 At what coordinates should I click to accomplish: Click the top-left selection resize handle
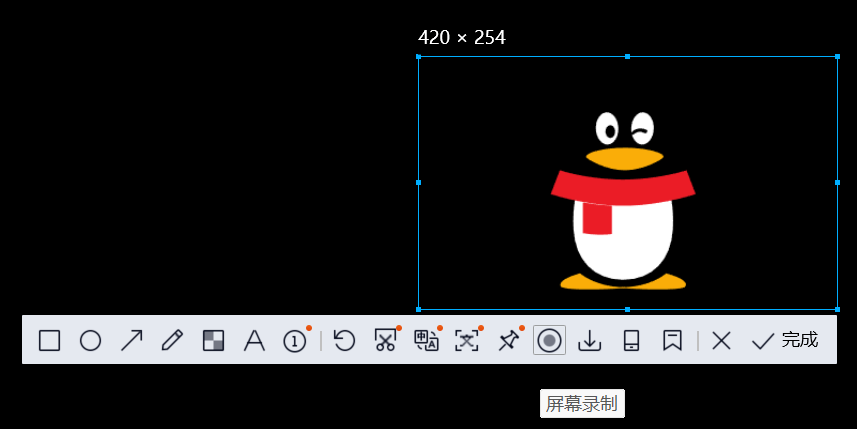coord(419,56)
